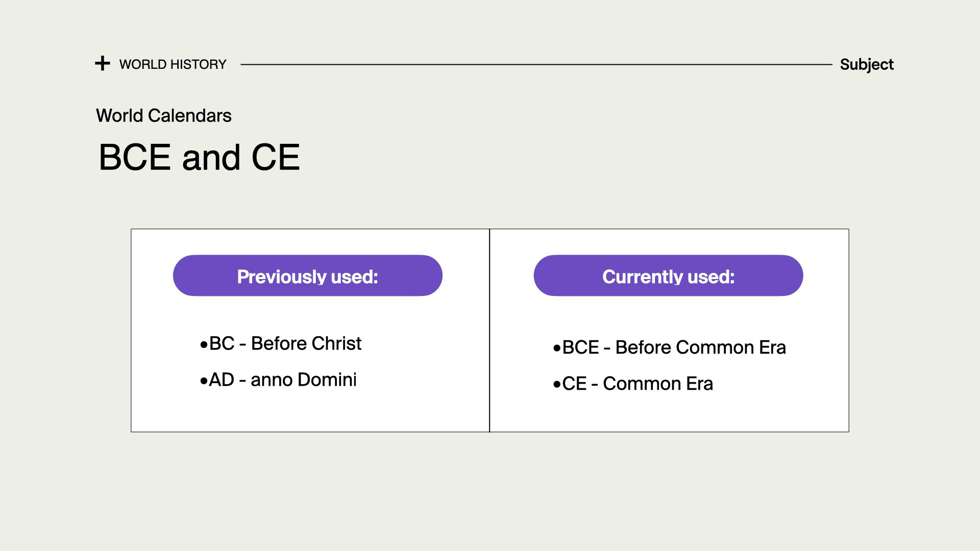Viewport: 980px width, 551px height.
Task: Select BCE - Before Common Era bullet
Action: [x=669, y=347]
